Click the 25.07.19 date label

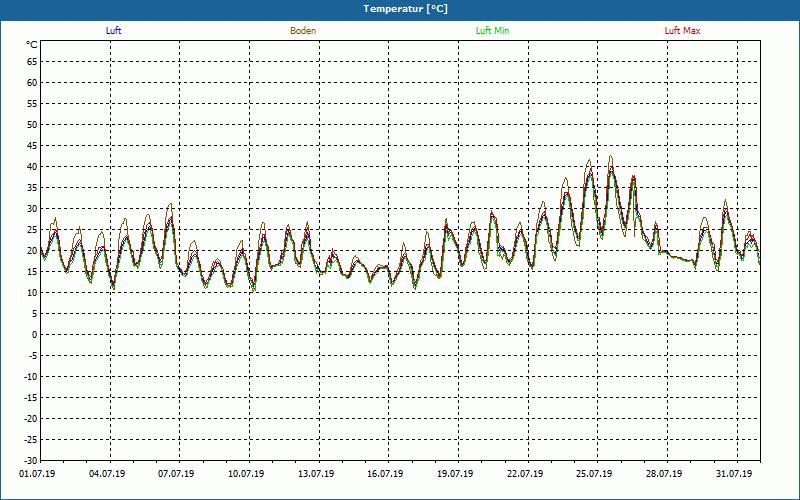(x=594, y=474)
